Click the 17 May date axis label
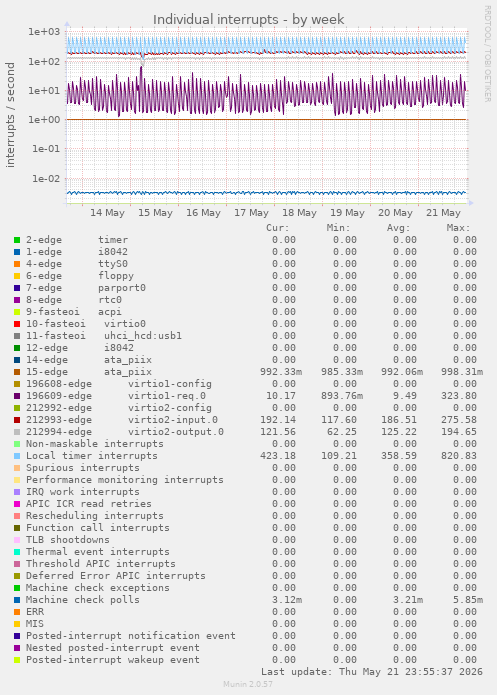Screen dimensions: 497x695 coord(251,213)
